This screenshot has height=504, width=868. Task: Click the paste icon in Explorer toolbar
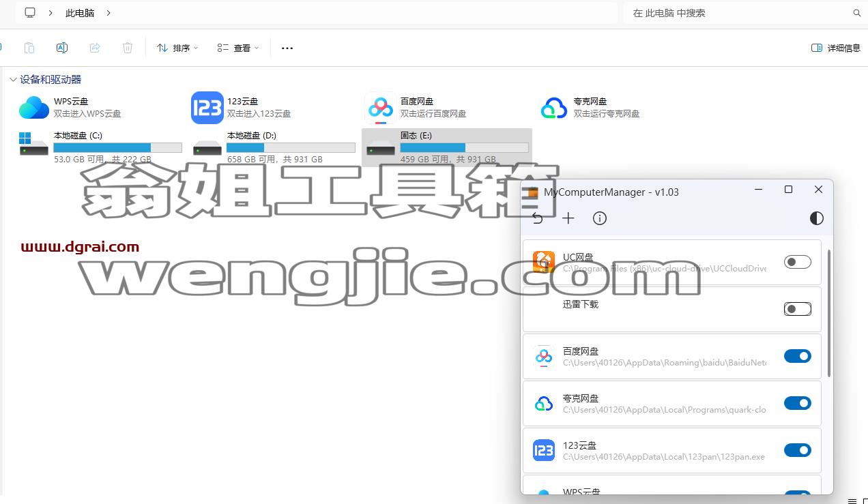pyautogui.click(x=29, y=48)
